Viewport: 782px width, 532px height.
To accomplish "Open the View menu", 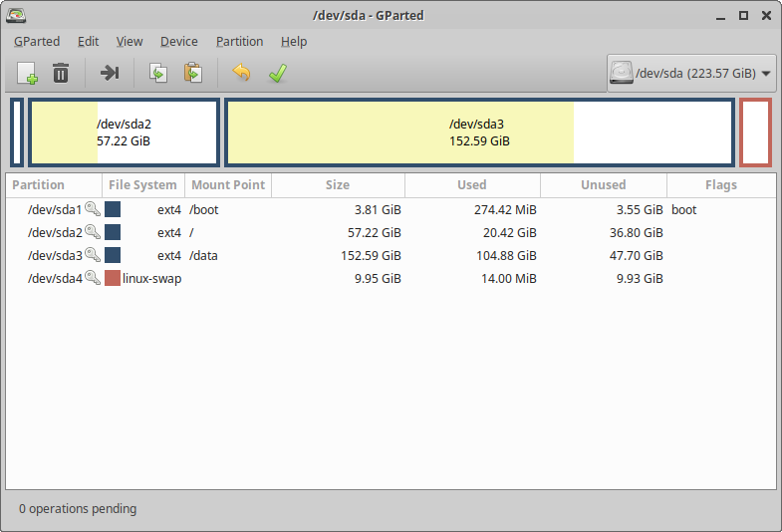I will click(x=130, y=42).
